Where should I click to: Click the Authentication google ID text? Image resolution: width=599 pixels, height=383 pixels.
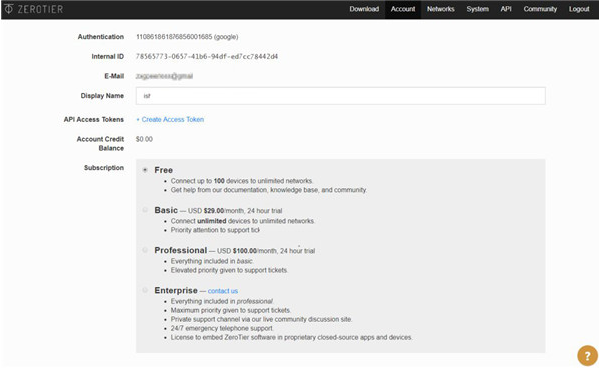[187, 37]
